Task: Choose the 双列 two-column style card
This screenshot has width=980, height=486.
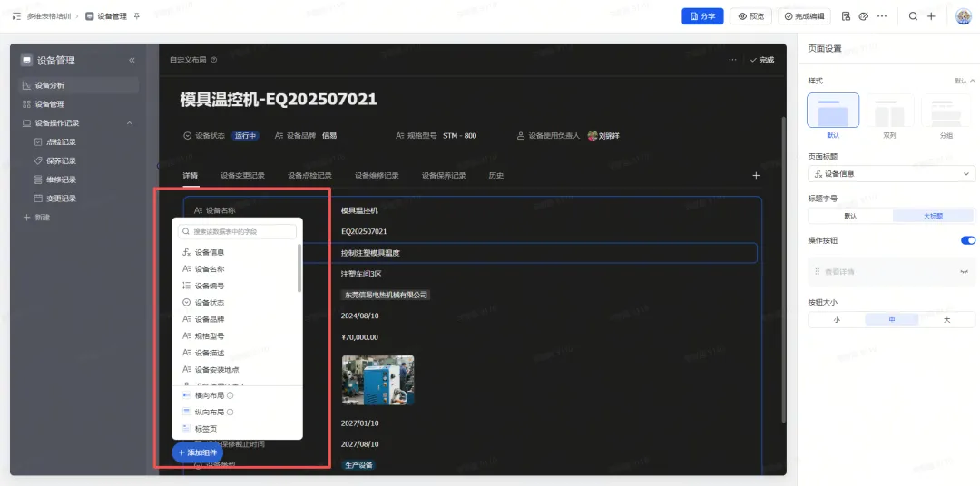Action: (x=890, y=111)
